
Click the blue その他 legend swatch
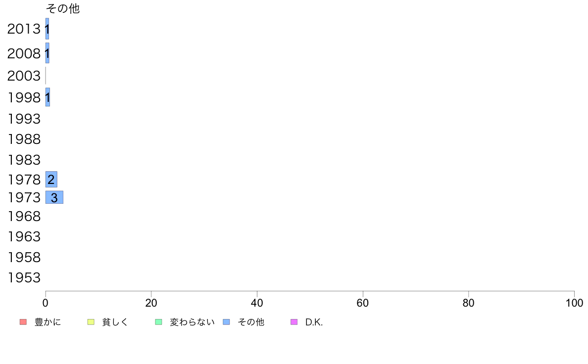click(226, 322)
